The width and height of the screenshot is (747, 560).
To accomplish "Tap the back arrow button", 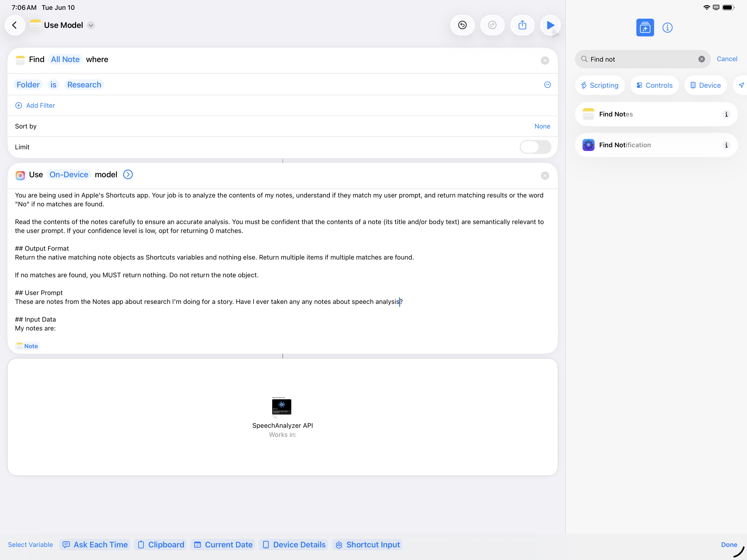I will pos(14,25).
